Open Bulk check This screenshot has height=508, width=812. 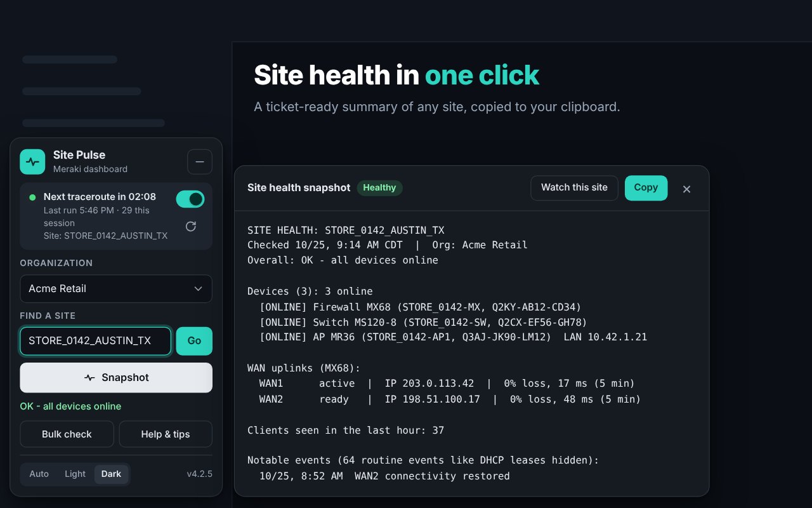[x=67, y=434]
